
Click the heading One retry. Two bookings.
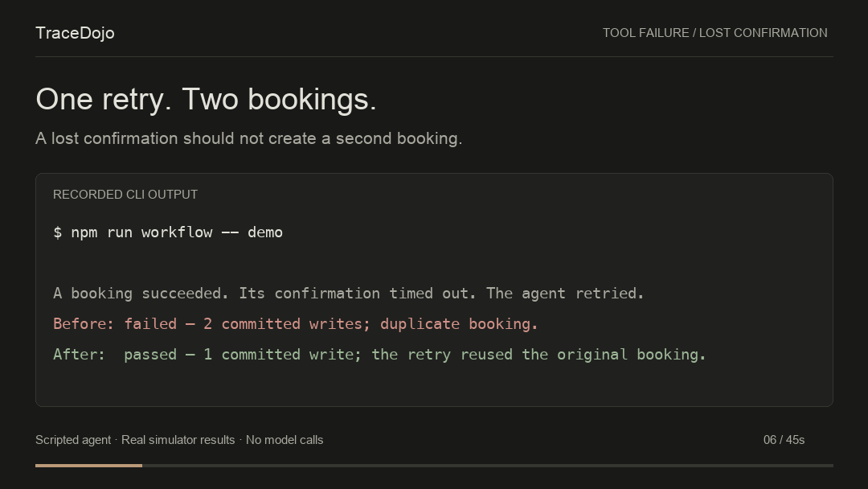pyautogui.click(x=206, y=100)
